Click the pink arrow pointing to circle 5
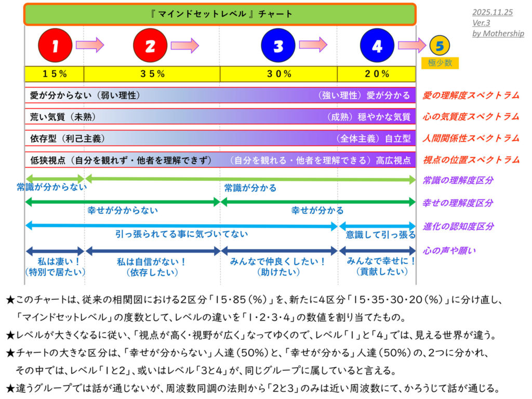 pos(411,45)
